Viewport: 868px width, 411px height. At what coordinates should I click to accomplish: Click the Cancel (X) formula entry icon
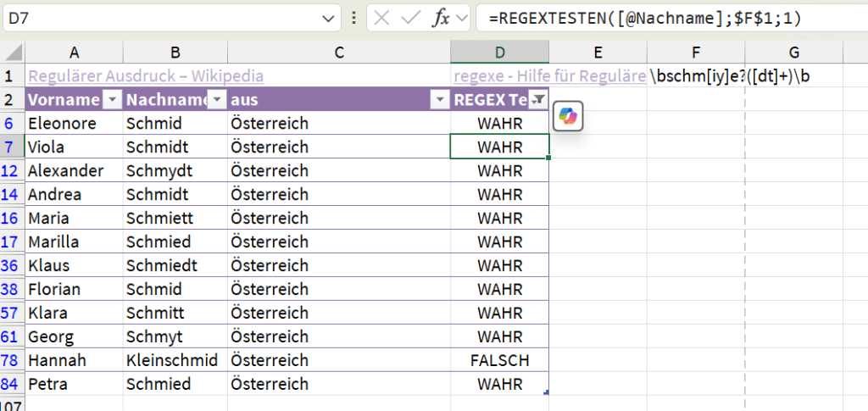point(381,19)
